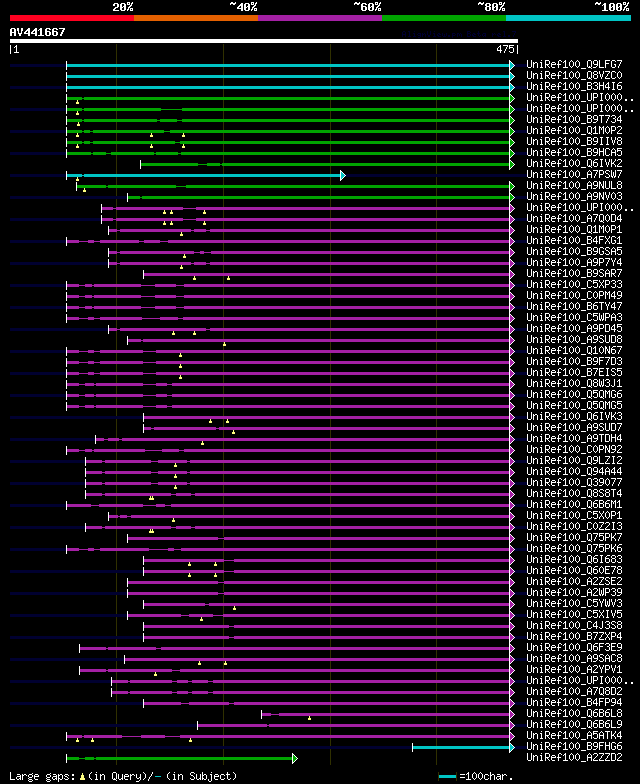Viewport: 640px width, 784px height.
Task: Click UniRef100_A9TDH4 entry
Action: click(574, 438)
